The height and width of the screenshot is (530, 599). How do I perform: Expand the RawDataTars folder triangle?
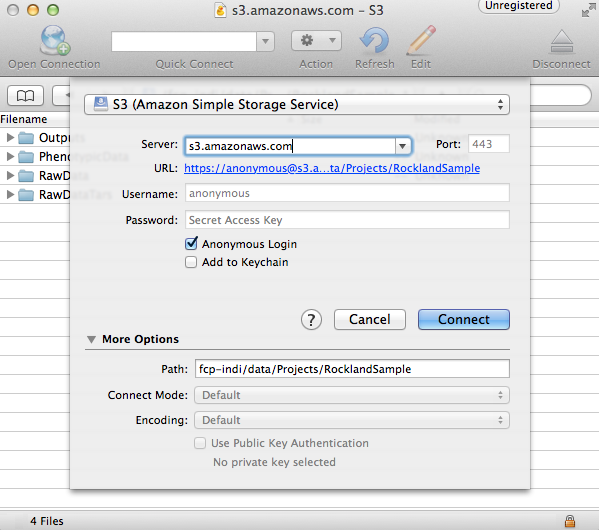[x=10, y=194]
